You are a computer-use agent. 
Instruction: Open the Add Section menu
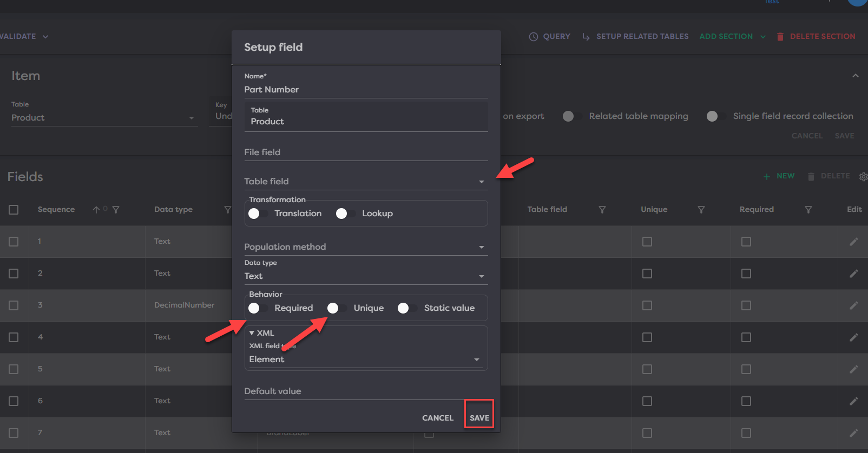click(x=732, y=37)
